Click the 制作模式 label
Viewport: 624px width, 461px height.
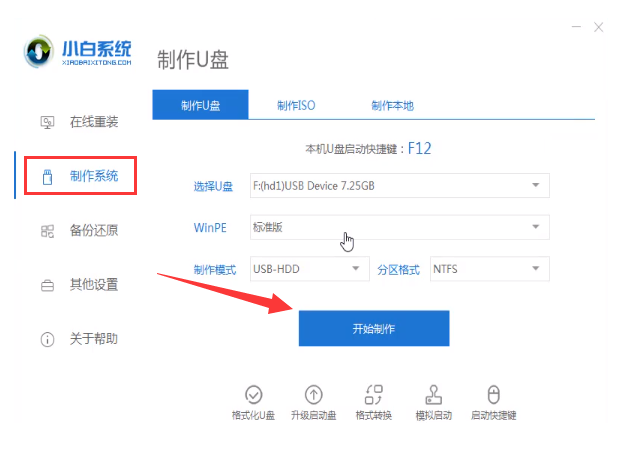coord(215,270)
